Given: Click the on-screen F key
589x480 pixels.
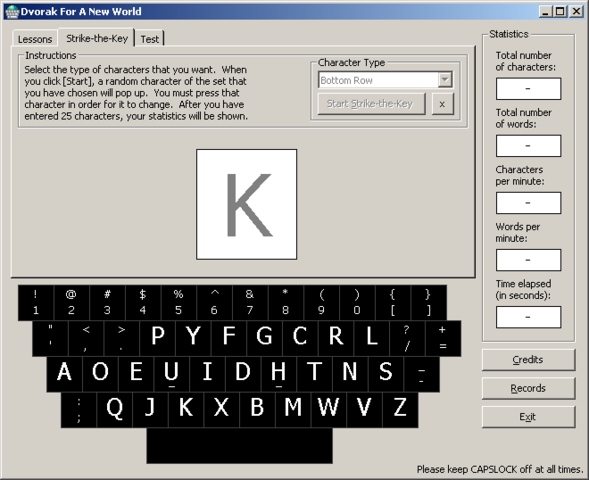Looking at the screenshot, I should [229, 338].
